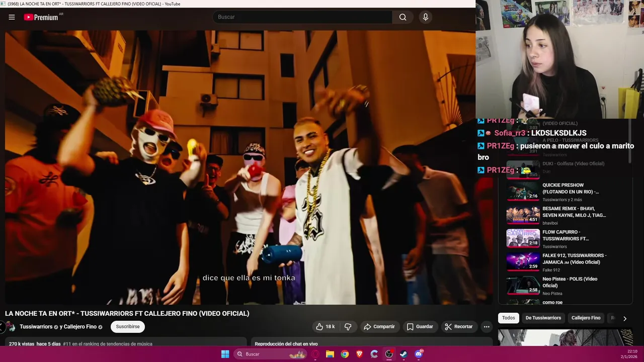The image size is (644, 362).
Task: Click the video title text
Action: 127,313
